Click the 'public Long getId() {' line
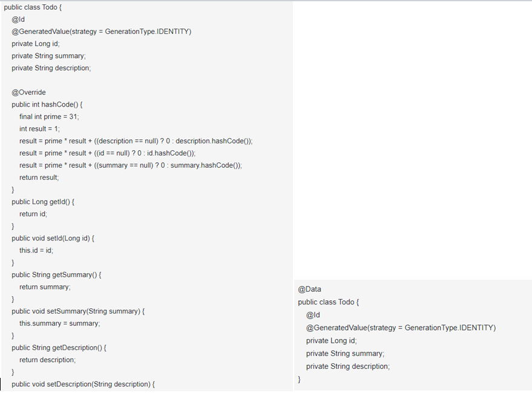The width and height of the screenshot is (532, 393). point(43,202)
